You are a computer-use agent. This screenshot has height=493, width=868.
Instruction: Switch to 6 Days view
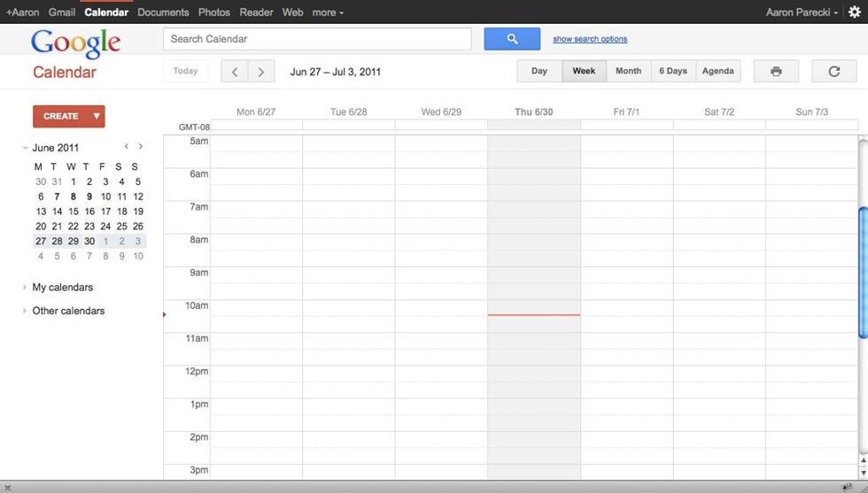point(673,72)
